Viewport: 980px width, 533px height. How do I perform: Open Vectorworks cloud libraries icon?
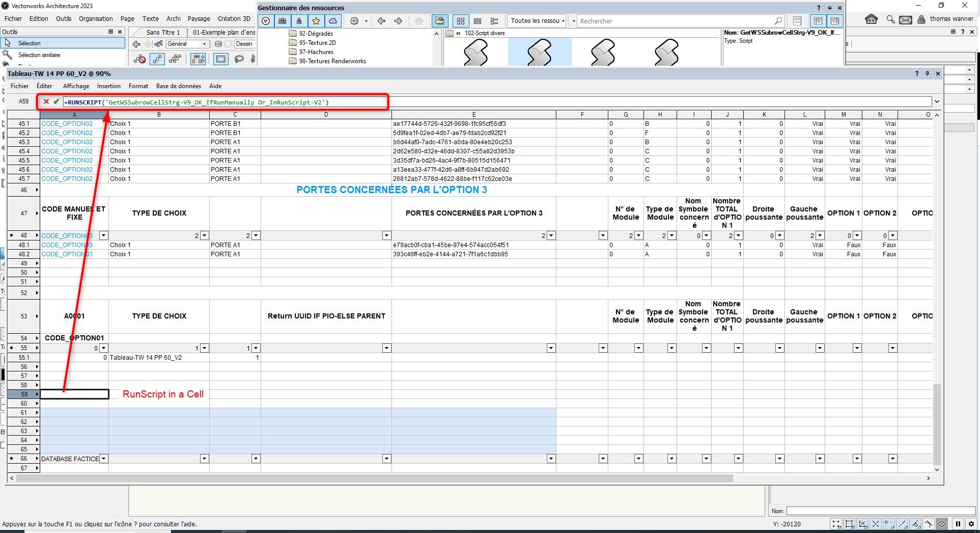332,21
